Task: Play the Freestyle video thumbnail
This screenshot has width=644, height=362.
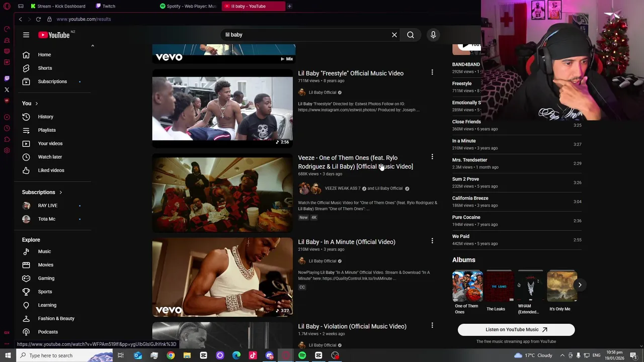Action: pos(222,108)
